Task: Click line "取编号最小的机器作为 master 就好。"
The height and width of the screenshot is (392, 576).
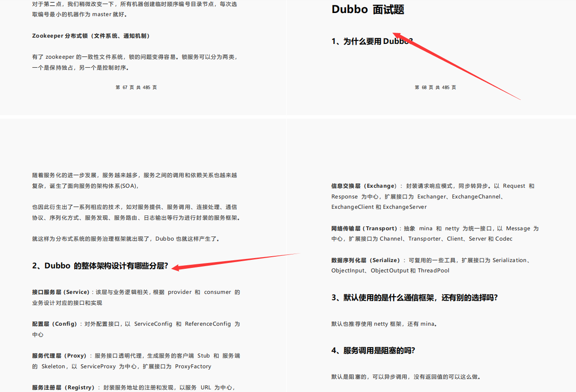Action: click(80, 14)
